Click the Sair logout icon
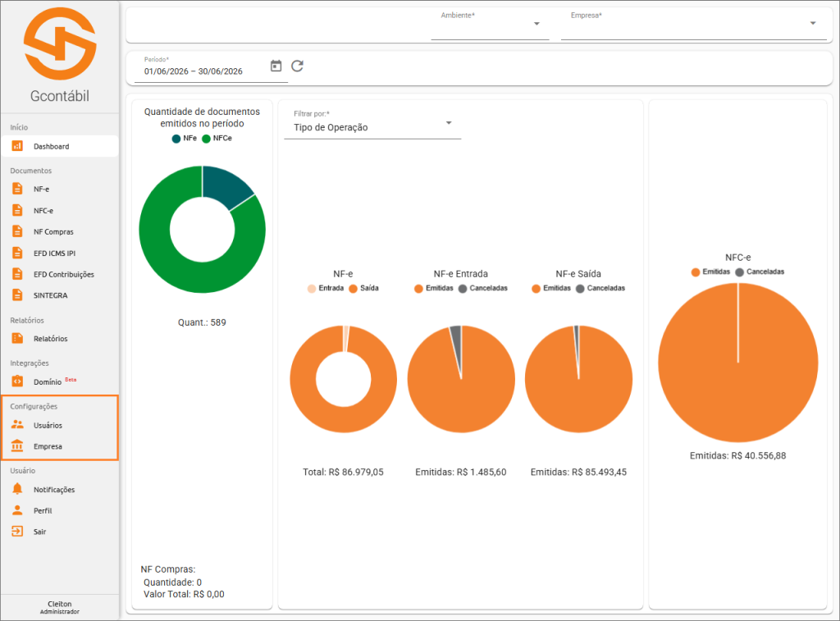This screenshot has width=840, height=621. pyautogui.click(x=17, y=531)
